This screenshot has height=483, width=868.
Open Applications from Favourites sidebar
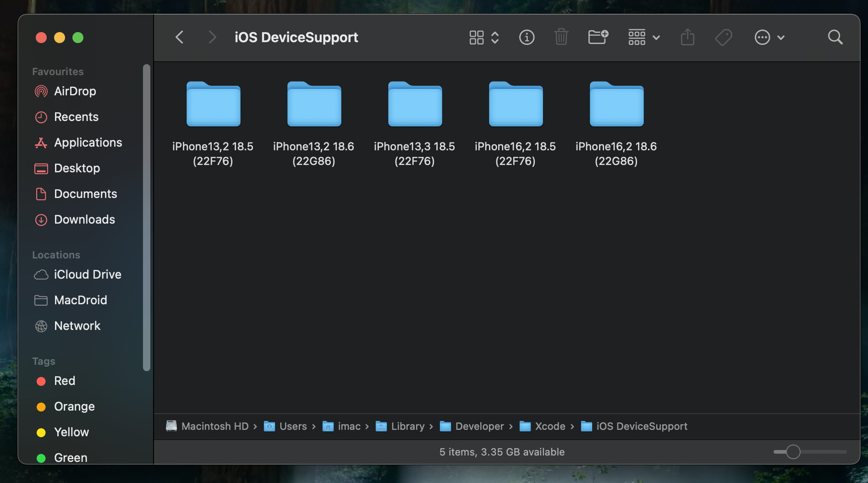(88, 143)
